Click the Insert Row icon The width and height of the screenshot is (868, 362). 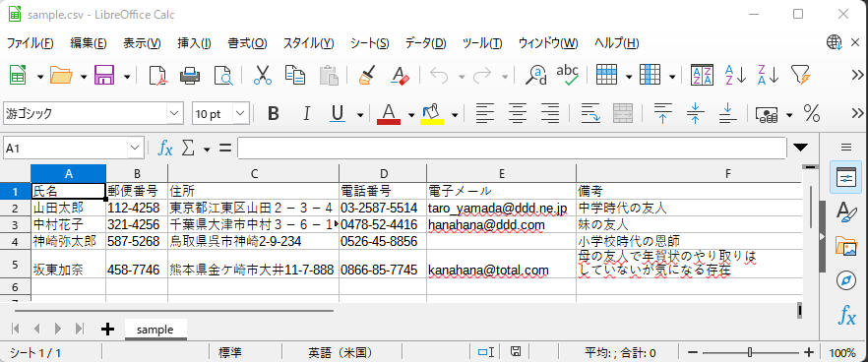click(x=606, y=75)
